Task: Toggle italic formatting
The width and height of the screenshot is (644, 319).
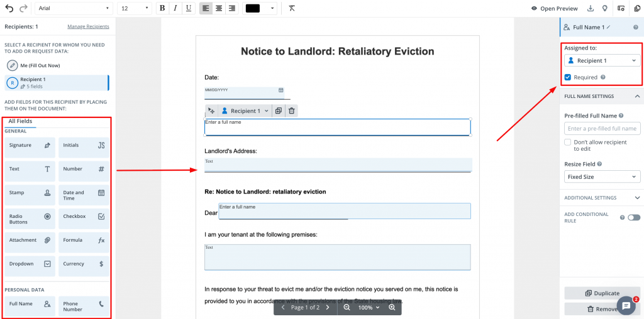Action: click(175, 8)
